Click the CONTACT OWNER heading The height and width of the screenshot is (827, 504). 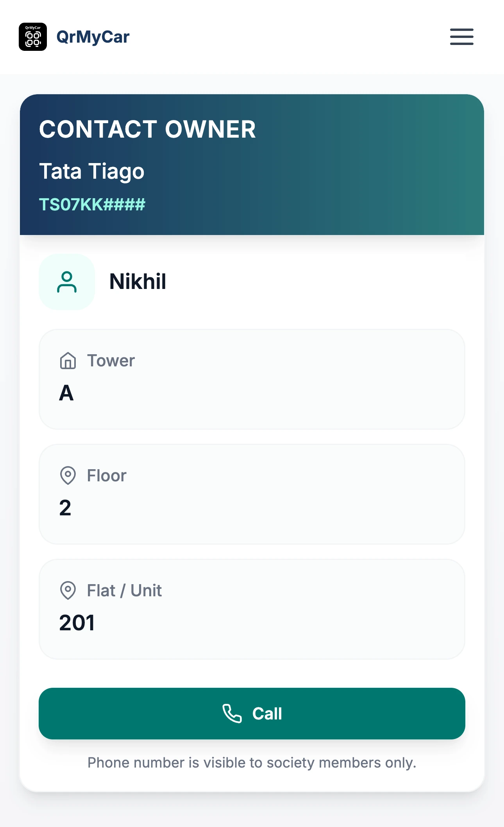click(147, 129)
